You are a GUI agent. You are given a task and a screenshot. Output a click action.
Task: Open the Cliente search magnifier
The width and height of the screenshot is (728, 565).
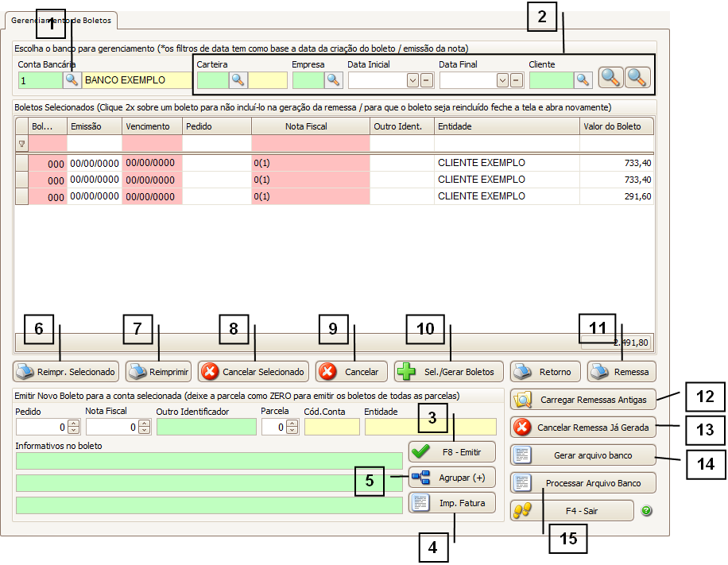pyautogui.click(x=584, y=79)
